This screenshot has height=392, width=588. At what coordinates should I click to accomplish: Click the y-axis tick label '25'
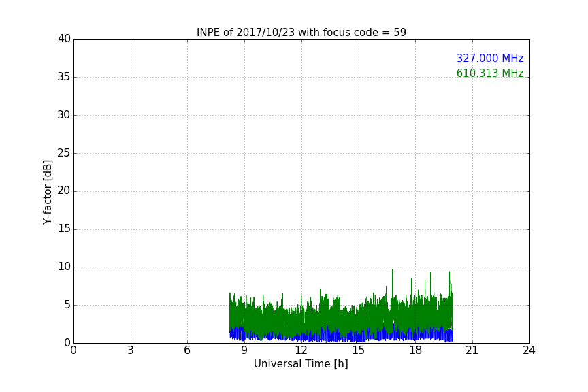click(x=64, y=152)
